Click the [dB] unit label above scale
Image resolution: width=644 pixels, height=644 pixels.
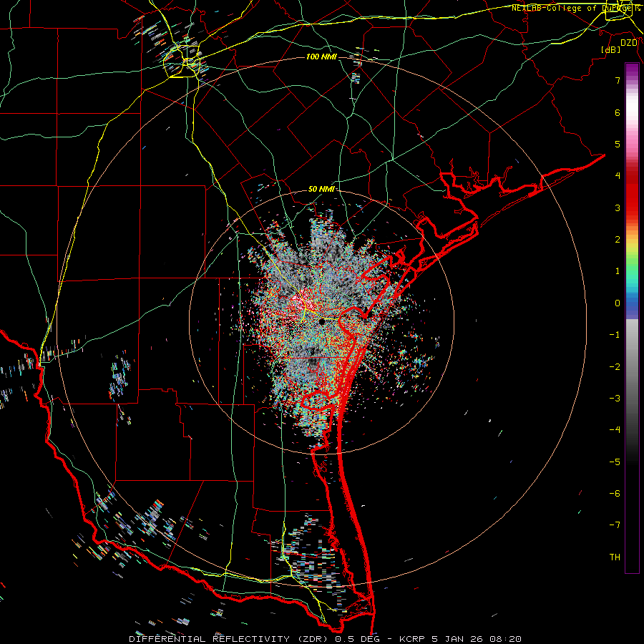(611, 50)
